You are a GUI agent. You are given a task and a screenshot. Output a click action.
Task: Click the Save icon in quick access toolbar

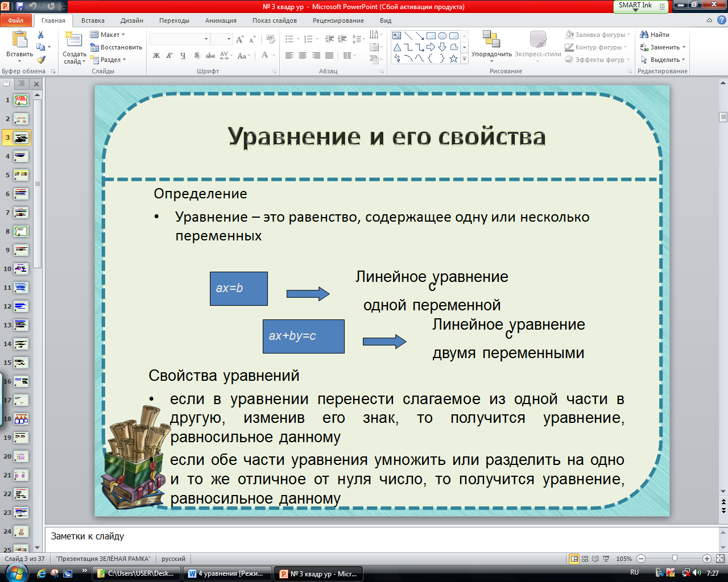click(x=20, y=6)
